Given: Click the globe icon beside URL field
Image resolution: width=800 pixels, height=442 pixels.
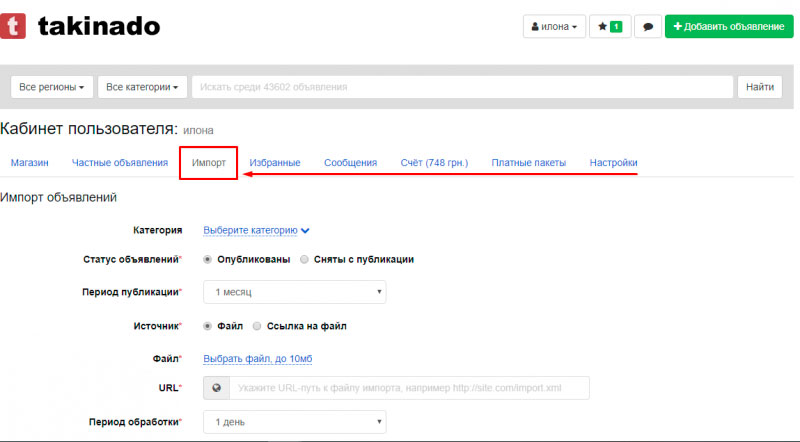Looking at the screenshot, I should pyautogui.click(x=216, y=388).
